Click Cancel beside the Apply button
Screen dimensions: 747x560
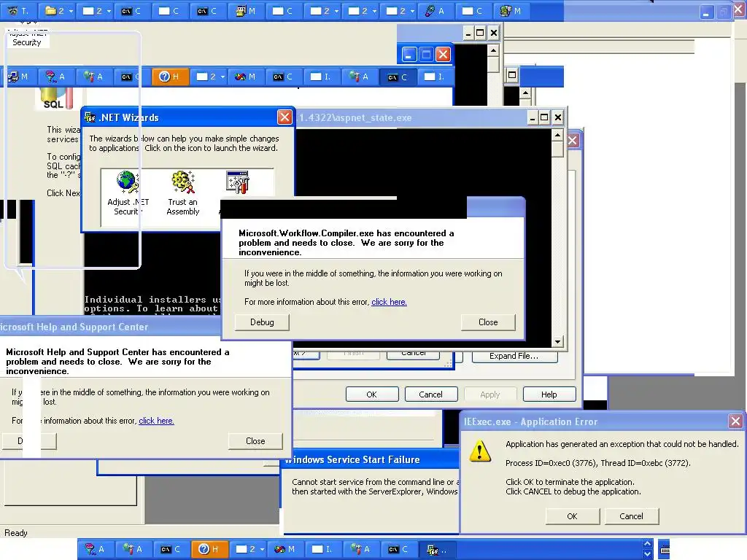(430, 394)
